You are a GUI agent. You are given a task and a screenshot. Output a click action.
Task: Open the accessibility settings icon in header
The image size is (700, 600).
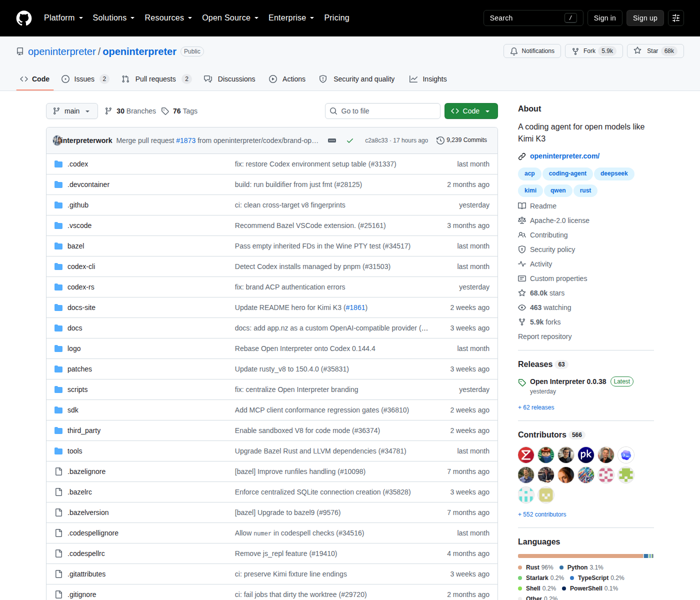click(676, 18)
